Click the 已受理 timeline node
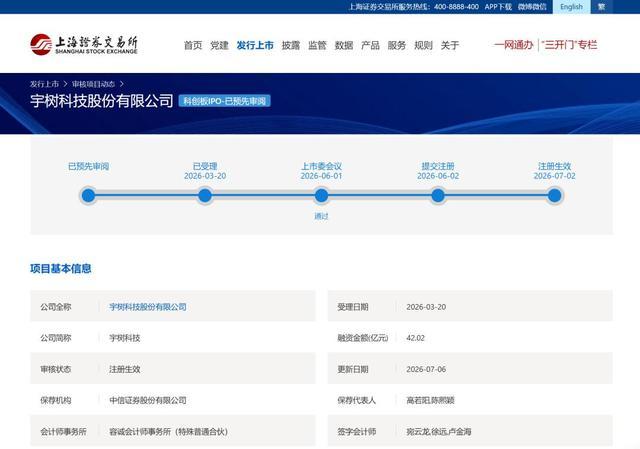Screen dimensions: 640x449 (205, 196)
